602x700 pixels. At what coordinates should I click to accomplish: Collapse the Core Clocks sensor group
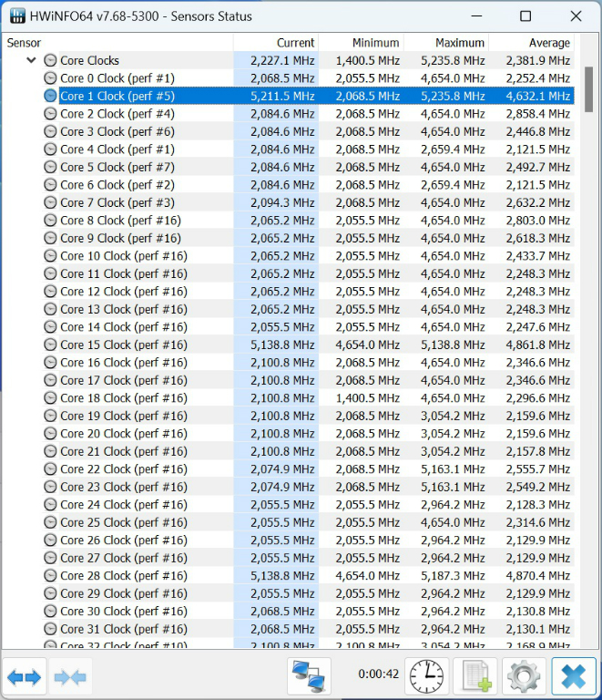coord(31,60)
